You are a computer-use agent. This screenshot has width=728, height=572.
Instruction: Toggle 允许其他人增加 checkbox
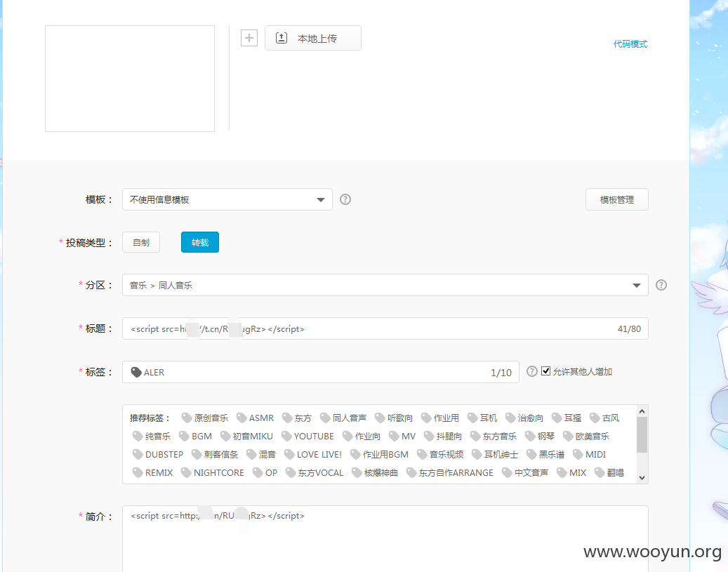[546, 371]
